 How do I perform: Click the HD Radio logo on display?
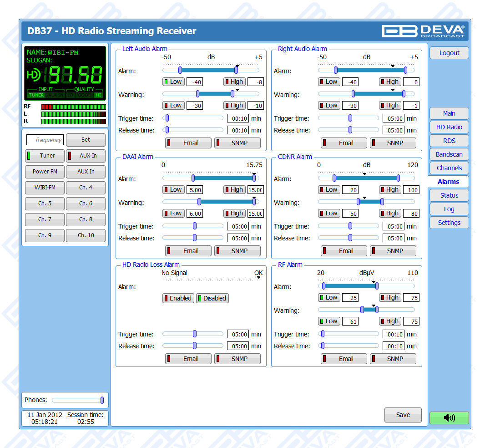pyautogui.click(x=34, y=74)
